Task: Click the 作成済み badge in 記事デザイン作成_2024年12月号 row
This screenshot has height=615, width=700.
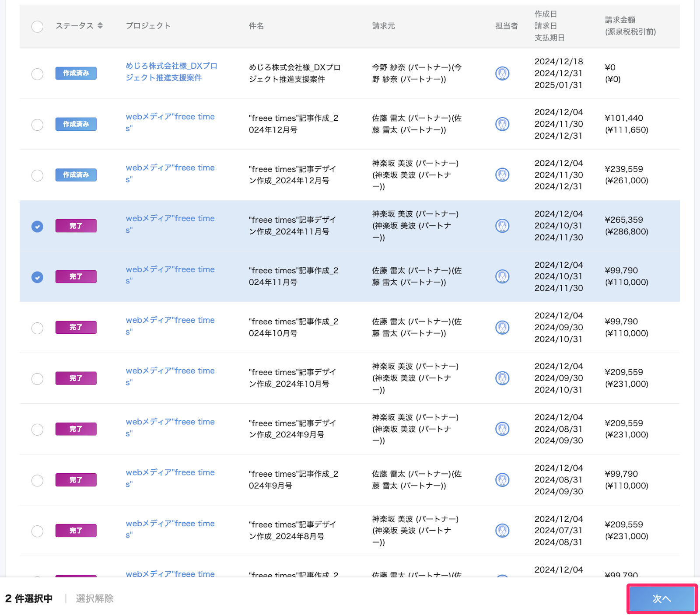Action: [76, 175]
